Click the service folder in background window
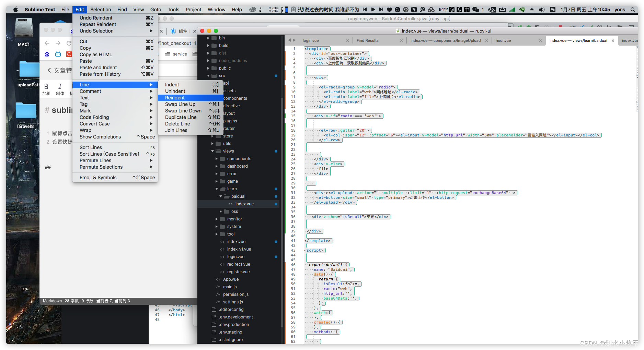This screenshot has height=350, width=644. click(x=176, y=54)
